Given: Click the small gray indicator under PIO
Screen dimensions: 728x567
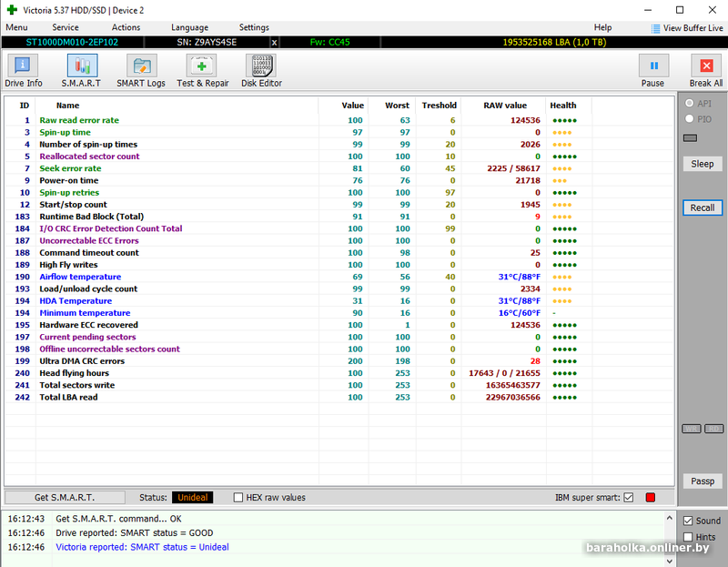Looking at the screenshot, I should pos(691,138).
